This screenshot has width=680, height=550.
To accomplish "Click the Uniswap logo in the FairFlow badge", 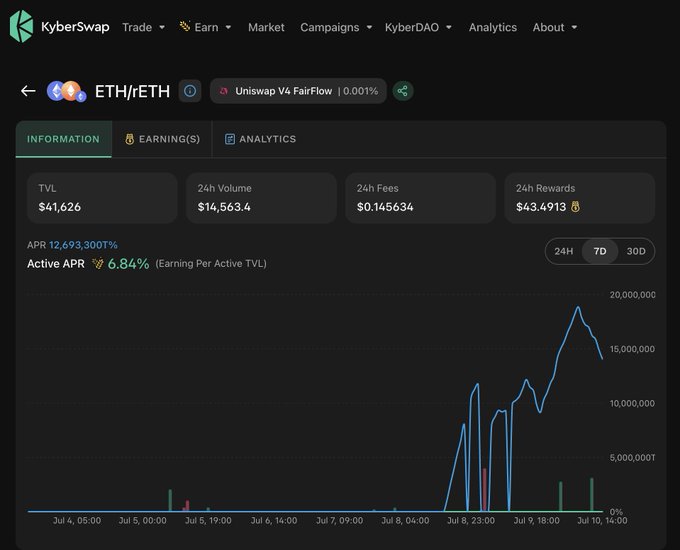I will coord(224,91).
